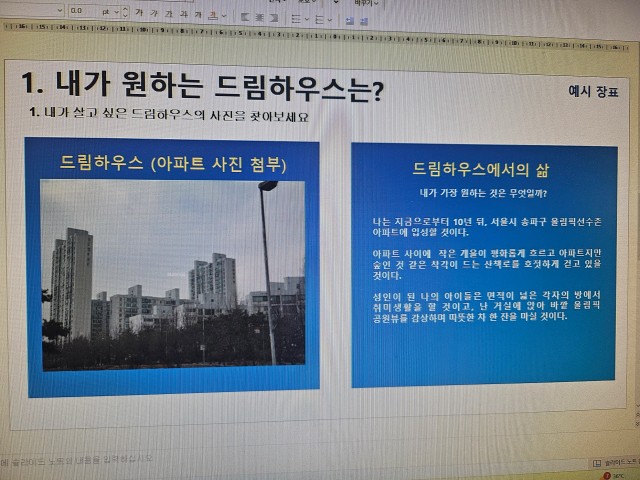Open the bullet list dropdown arrow
The height and width of the screenshot is (480, 640).
[x=307, y=19]
